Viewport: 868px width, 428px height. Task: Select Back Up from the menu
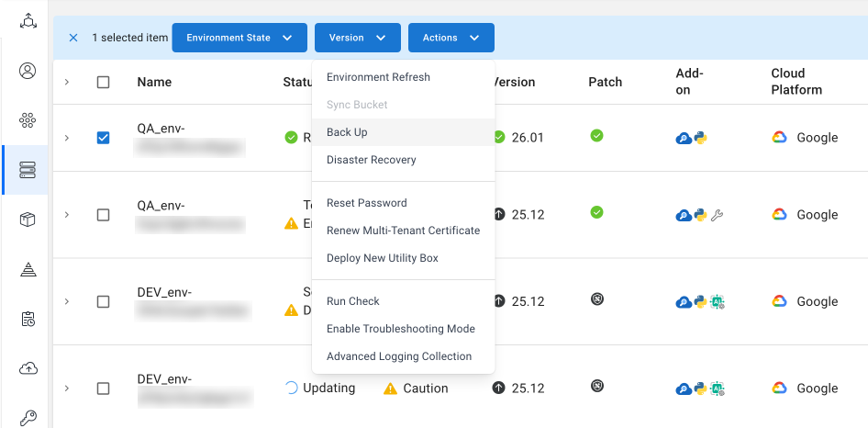[347, 132]
